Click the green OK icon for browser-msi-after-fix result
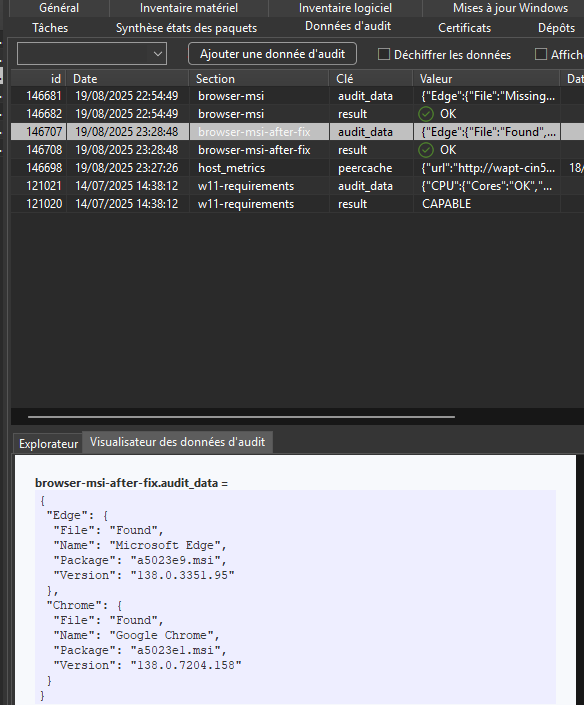 (425, 150)
